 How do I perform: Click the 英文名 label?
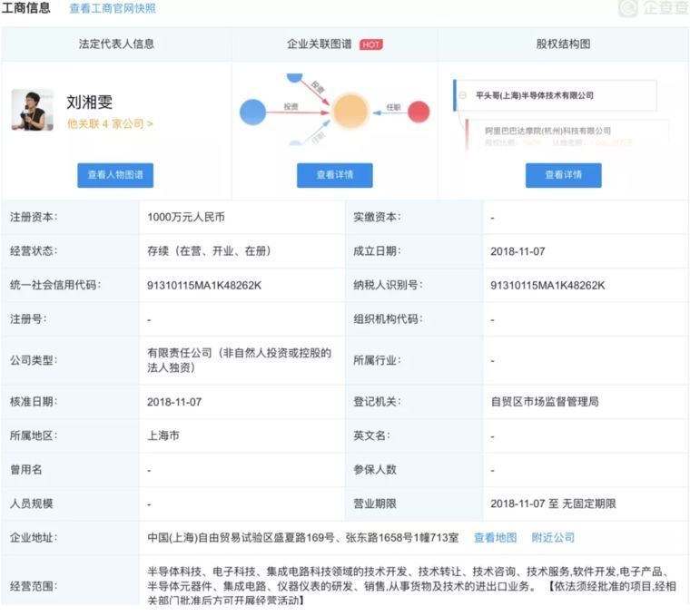coord(372,435)
